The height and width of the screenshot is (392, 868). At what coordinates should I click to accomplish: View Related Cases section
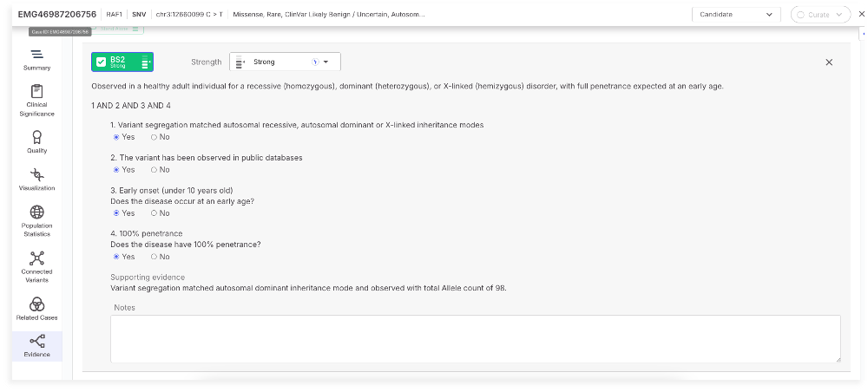(x=36, y=308)
